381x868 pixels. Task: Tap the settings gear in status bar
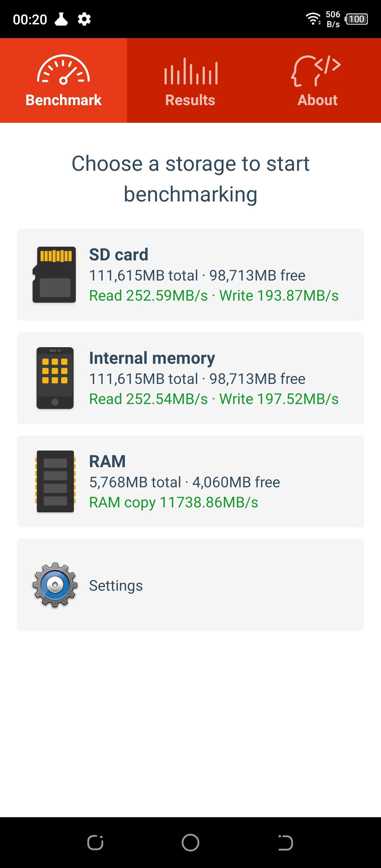(x=84, y=19)
